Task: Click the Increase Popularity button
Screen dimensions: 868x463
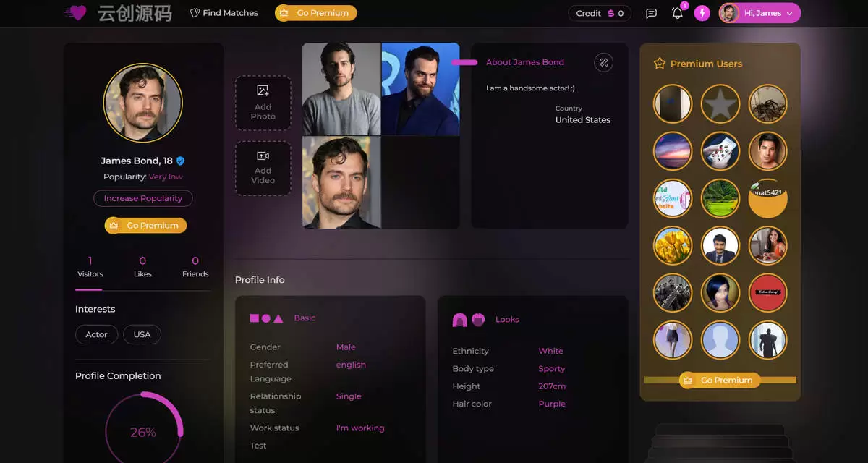Action: point(143,198)
